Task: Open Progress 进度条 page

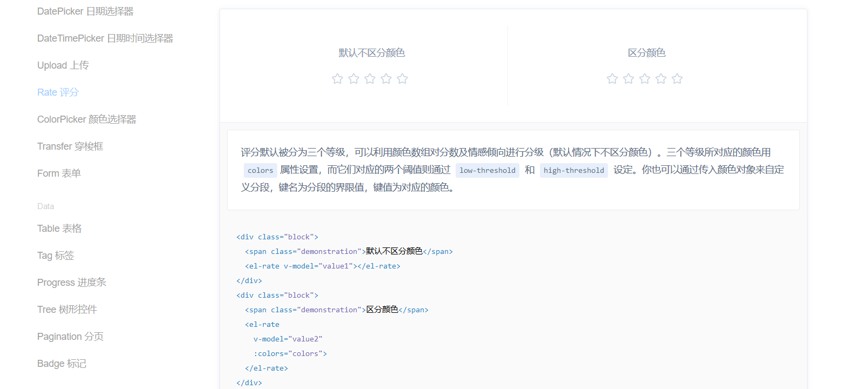Action: tap(72, 283)
